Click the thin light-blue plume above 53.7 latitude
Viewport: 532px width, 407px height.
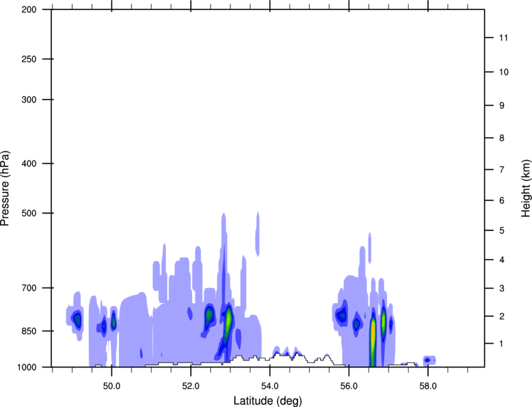click(x=258, y=234)
